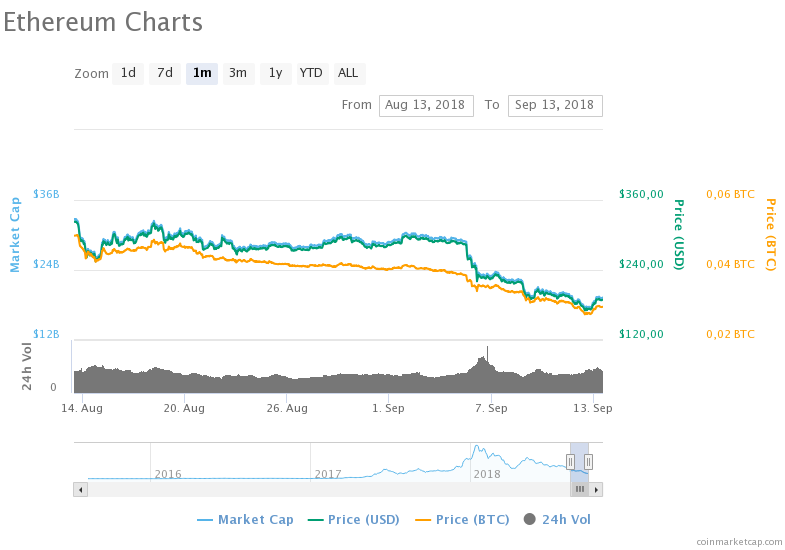
Task: Toggle the Price (BTC) series in legend
Action: pos(462,520)
